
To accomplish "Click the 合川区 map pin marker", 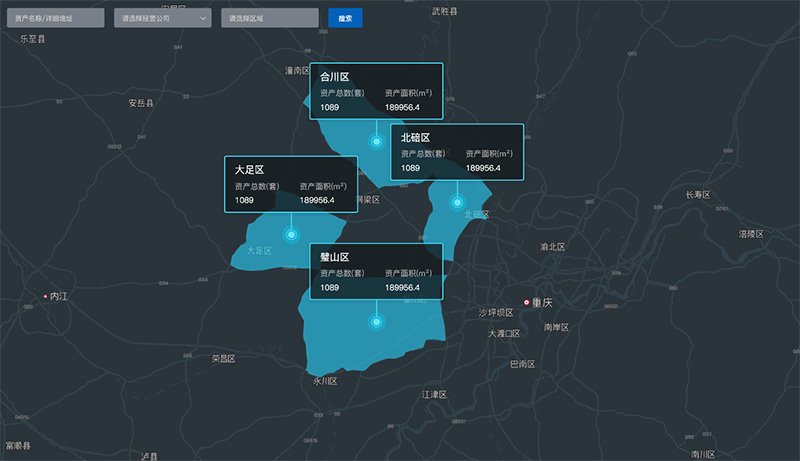I will tap(377, 141).
